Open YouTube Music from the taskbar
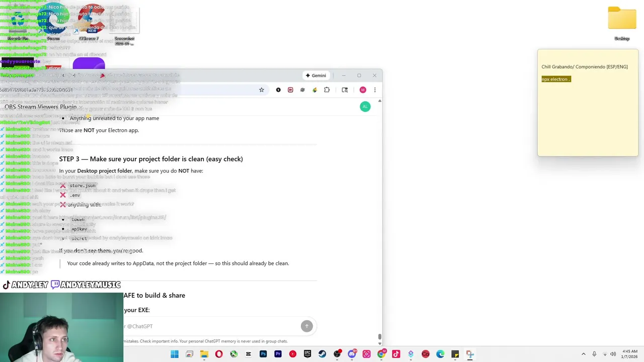 pyautogui.click(x=293, y=354)
